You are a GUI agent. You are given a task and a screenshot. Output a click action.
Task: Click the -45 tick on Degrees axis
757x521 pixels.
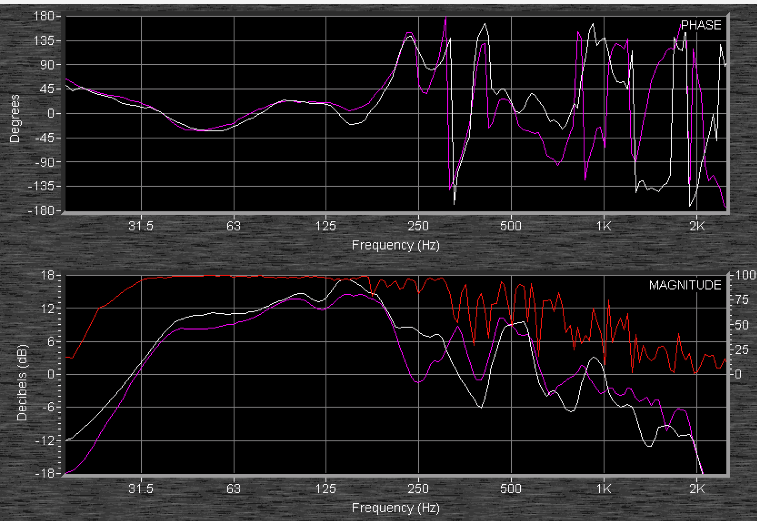tap(44, 138)
